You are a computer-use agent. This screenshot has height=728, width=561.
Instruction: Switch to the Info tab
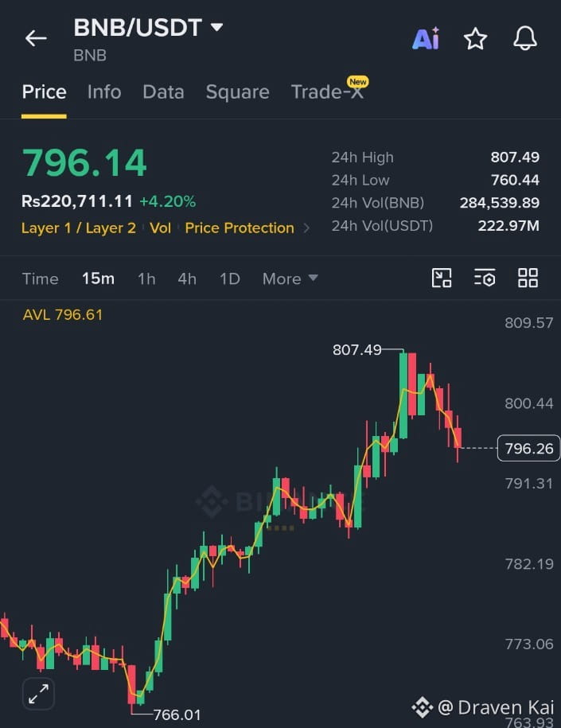pyautogui.click(x=104, y=92)
